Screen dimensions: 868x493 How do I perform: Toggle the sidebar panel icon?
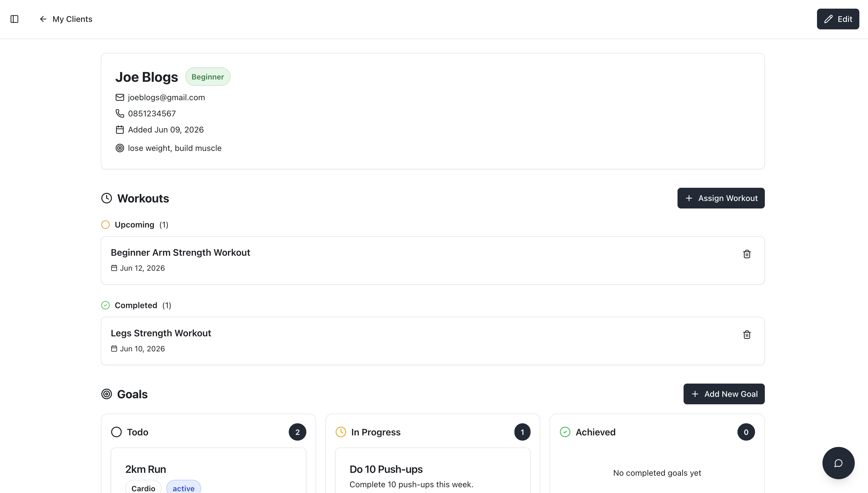coord(14,19)
